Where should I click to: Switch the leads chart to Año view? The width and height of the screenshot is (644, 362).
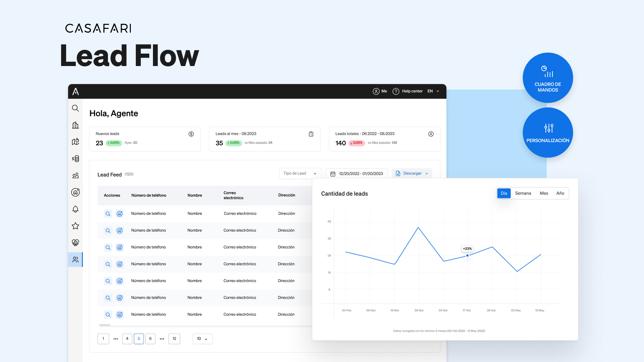tap(560, 193)
